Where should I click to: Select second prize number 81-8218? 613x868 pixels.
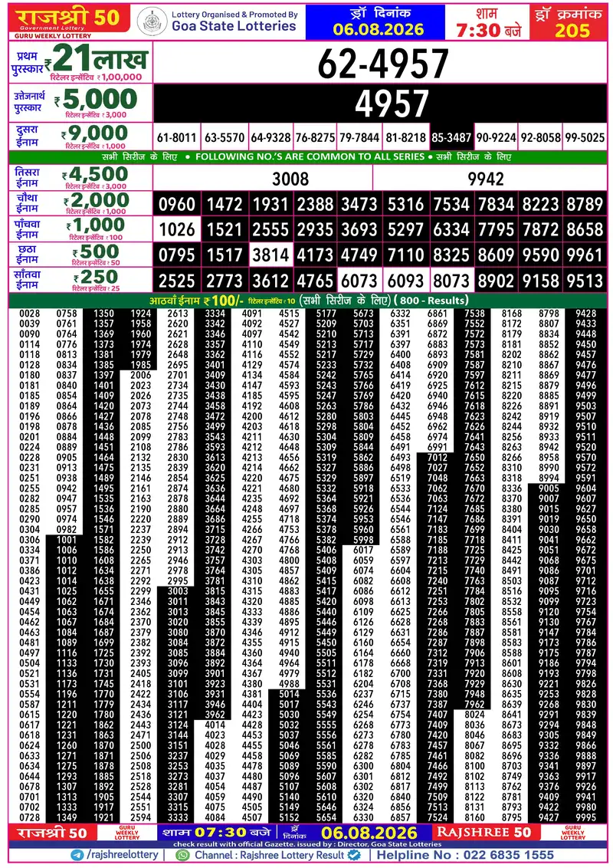tap(405, 138)
